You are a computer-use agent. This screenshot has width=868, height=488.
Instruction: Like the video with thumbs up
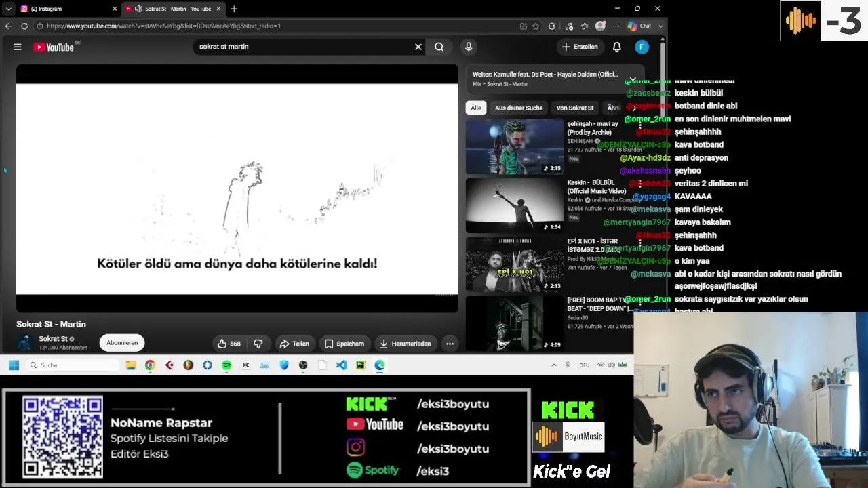point(229,344)
